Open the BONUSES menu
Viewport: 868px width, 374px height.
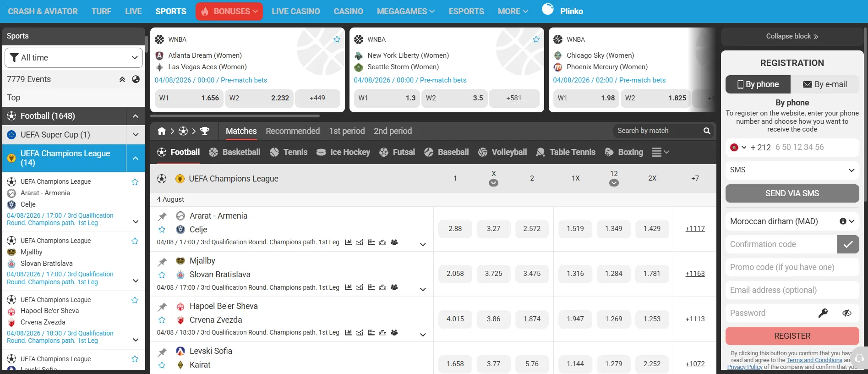point(229,11)
